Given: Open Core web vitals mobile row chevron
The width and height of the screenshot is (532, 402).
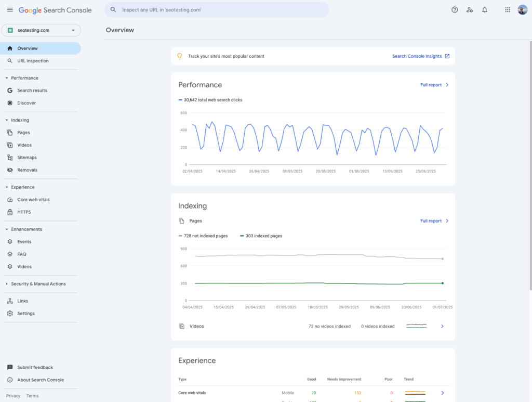Looking at the screenshot, I should point(443,393).
